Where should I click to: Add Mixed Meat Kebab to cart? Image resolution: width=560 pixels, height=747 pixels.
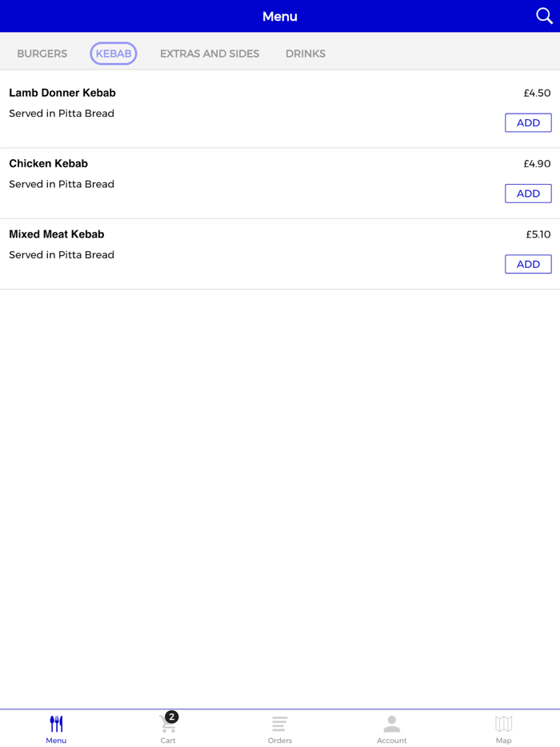point(528,264)
